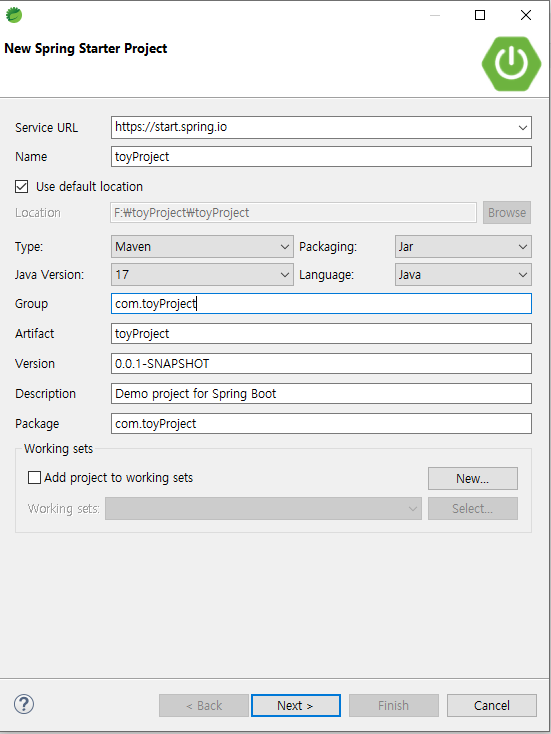Screen dimensions: 551x734
Task: Open the help question mark icon
Action: (24, 704)
